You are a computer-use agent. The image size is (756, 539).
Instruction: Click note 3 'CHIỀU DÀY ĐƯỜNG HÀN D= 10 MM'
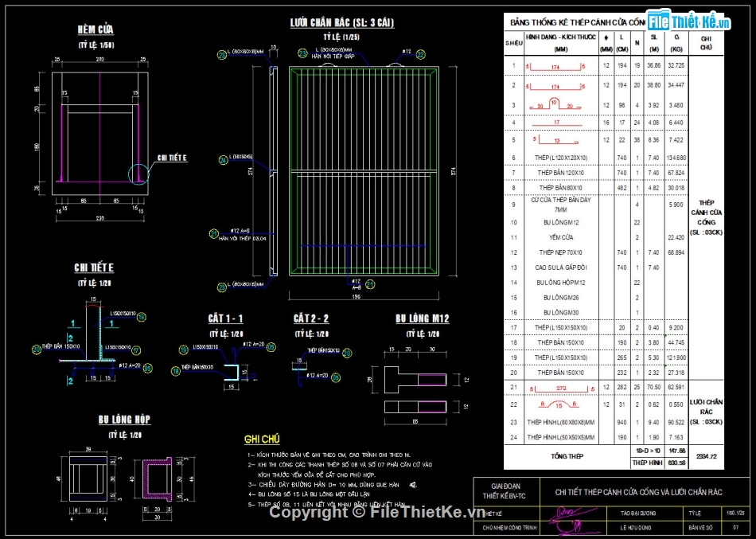point(333,485)
